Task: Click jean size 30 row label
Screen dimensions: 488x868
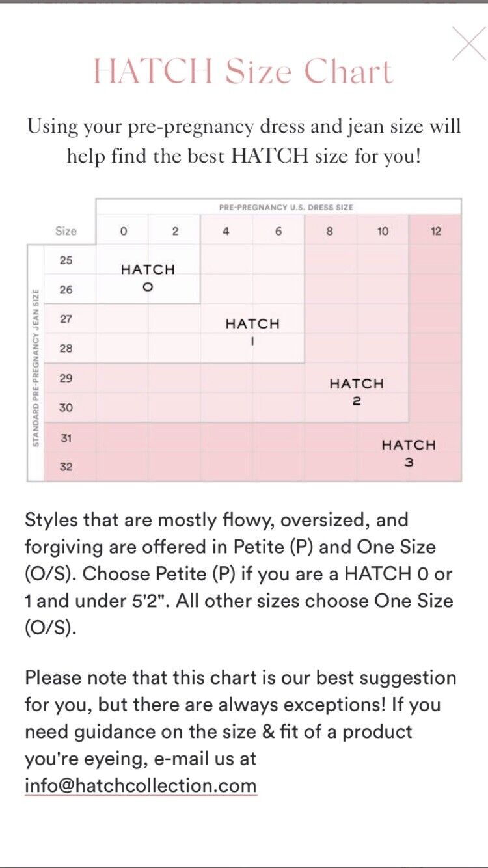Action: coord(66,408)
